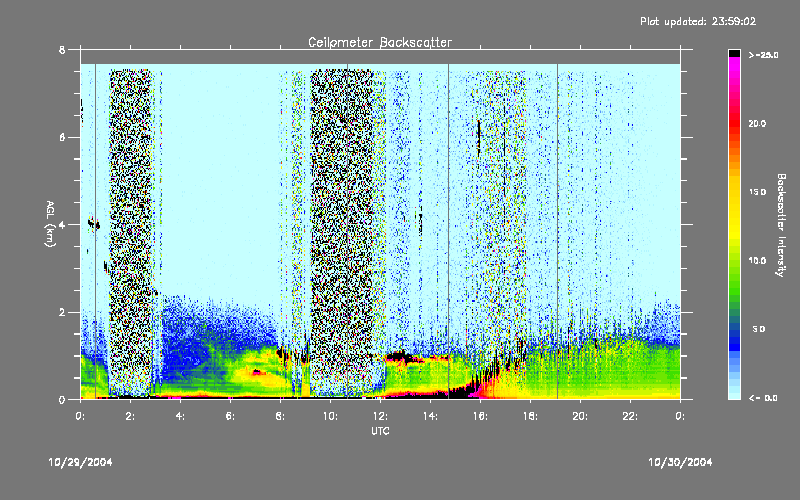Click the '>-25.0' colorbar top label
The image size is (800, 500).
[x=763, y=55]
